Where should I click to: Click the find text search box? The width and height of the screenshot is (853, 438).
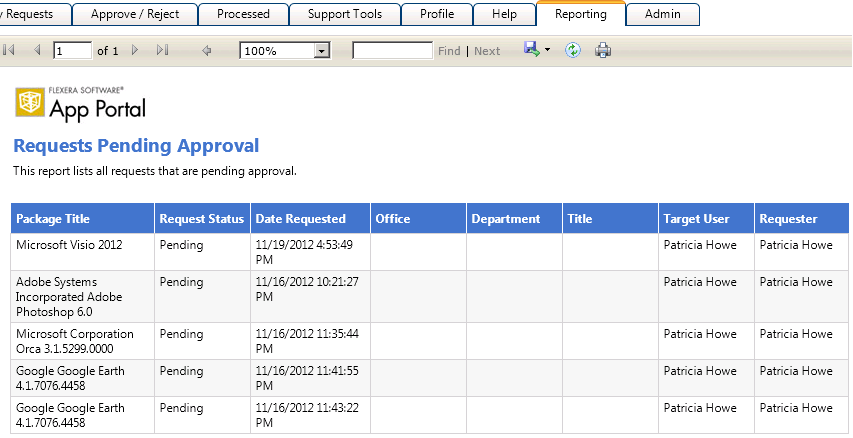pyautogui.click(x=392, y=51)
